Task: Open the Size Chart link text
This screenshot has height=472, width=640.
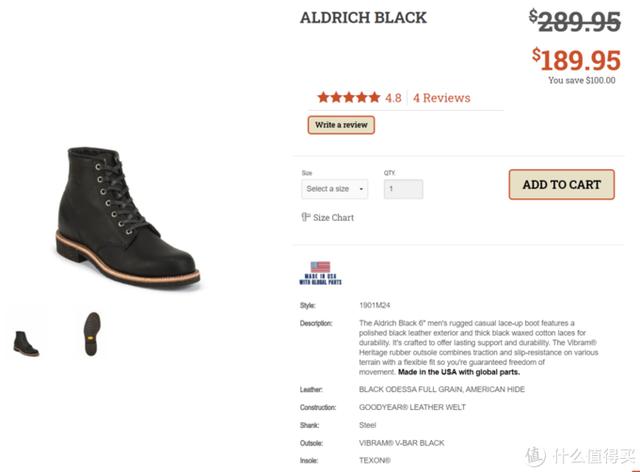Action: point(334,218)
